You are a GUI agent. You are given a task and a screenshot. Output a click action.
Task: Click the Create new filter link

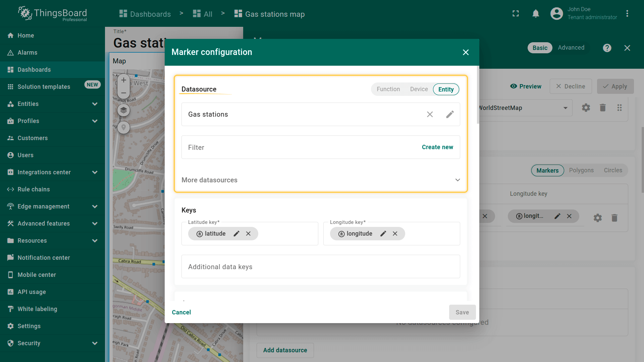coord(437,147)
